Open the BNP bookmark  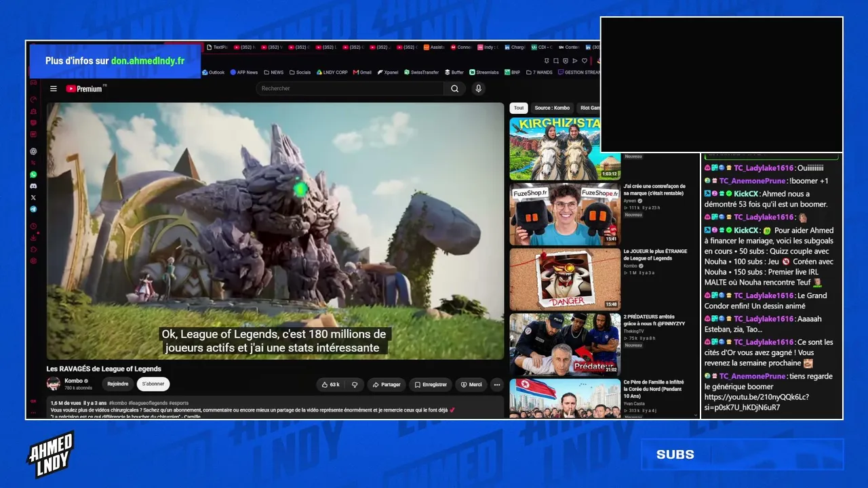click(x=512, y=72)
